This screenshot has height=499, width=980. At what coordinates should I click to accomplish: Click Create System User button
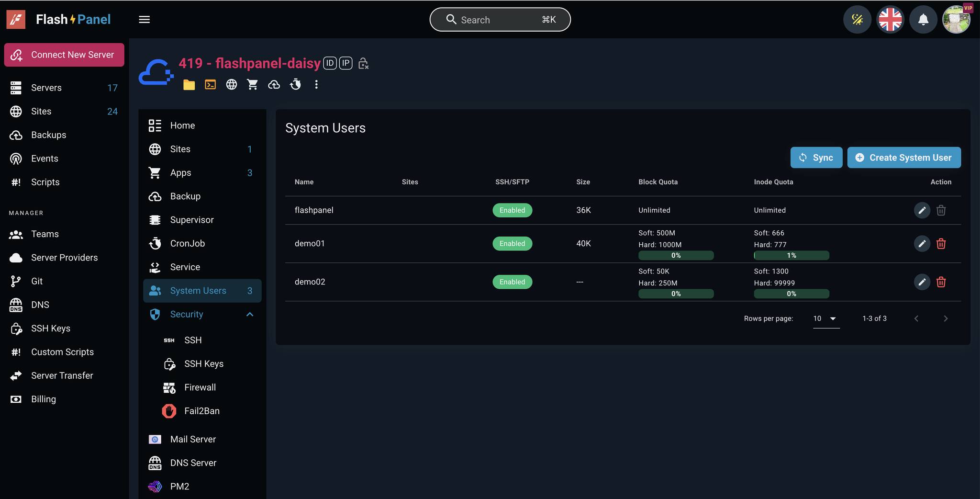(x=904, y=158)
